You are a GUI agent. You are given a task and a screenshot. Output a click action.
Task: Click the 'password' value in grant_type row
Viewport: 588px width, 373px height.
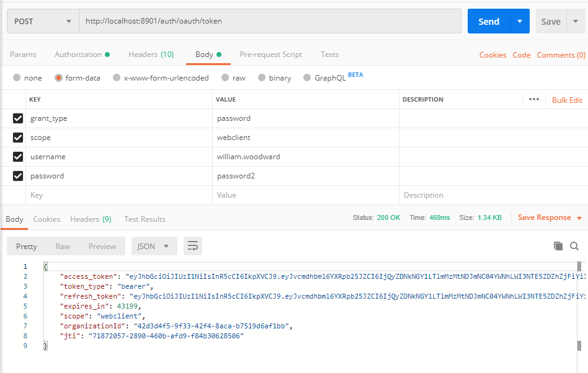point(306,118)
